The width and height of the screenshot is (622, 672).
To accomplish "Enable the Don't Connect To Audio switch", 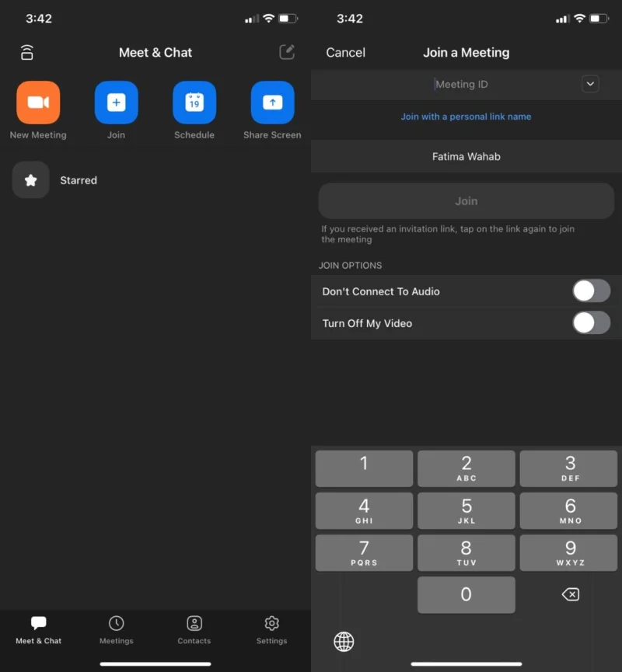I will pos(591,291).
